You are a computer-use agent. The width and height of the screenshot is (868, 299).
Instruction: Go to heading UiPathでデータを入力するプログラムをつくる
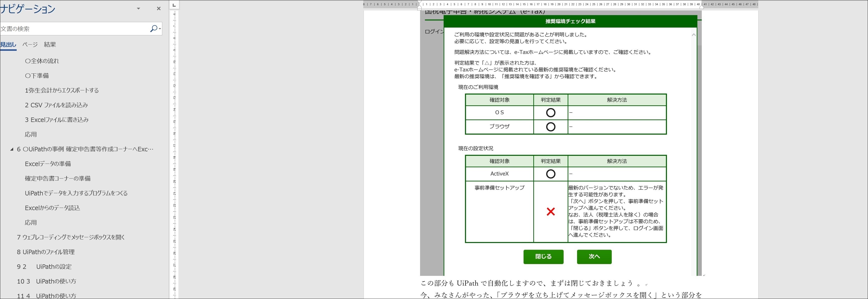click(76, 193)
